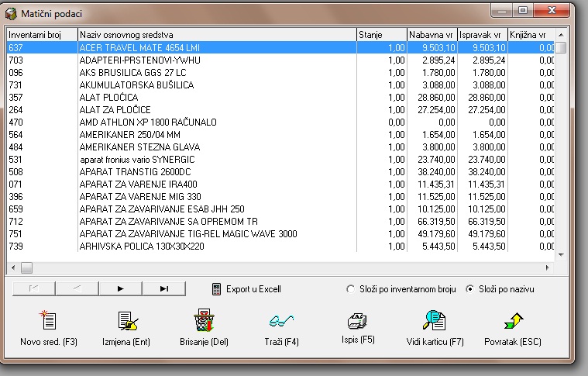Click the Brisanje (Del) trash bin icon
588x376 pixels.
(204, 320)
